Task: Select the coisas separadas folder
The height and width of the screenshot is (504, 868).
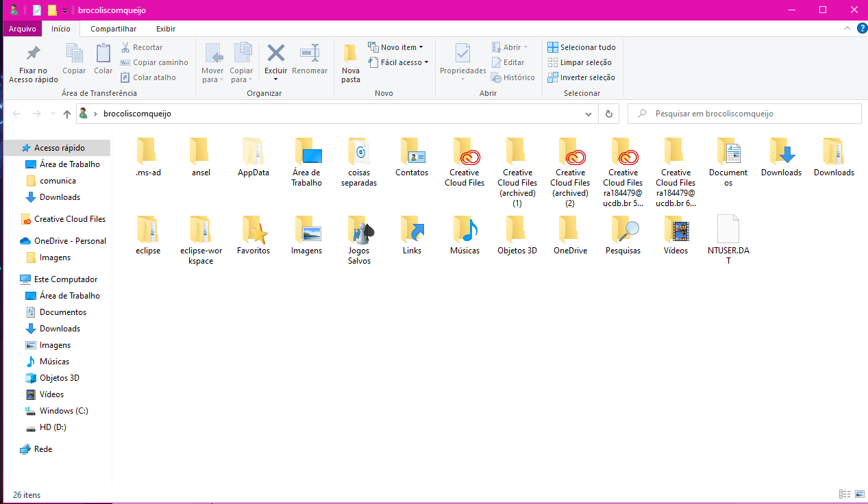Action: pyautogui.click(x=359, y=162)
